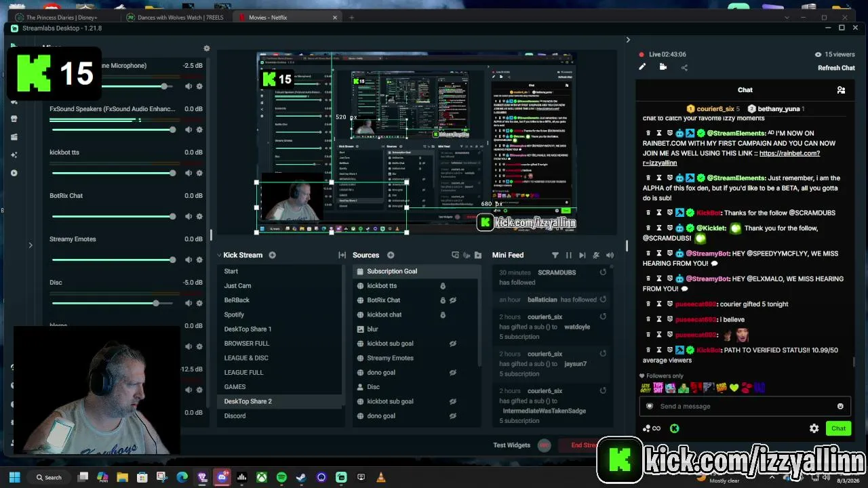Switch to the Start scene
Viewport: 868px width, 488px height.
click(279, 271)
